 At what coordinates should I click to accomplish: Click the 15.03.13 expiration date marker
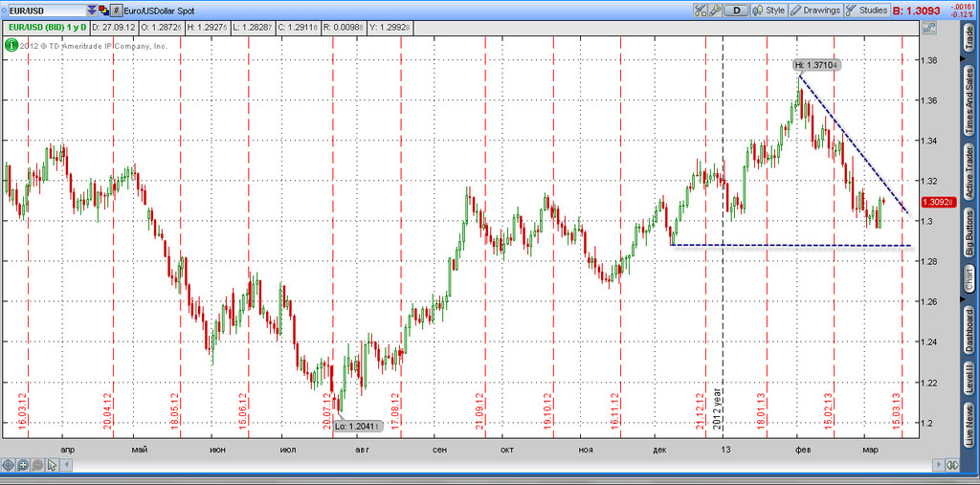click(x=896, y=409)
